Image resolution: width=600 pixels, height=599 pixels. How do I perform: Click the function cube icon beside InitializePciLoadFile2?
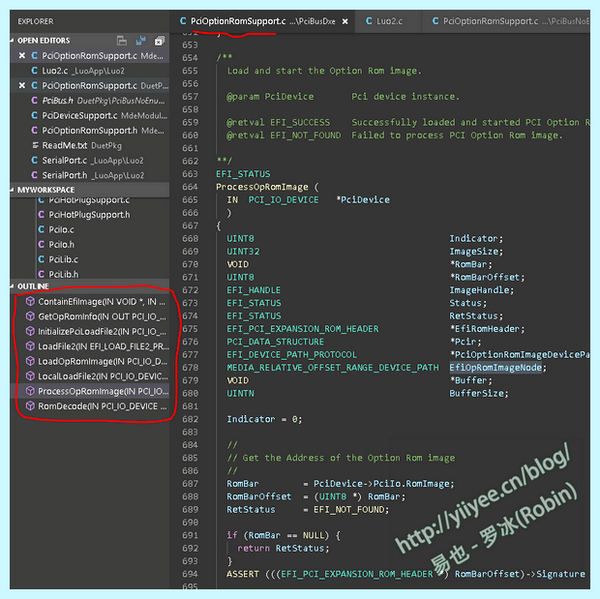(30, 331)
